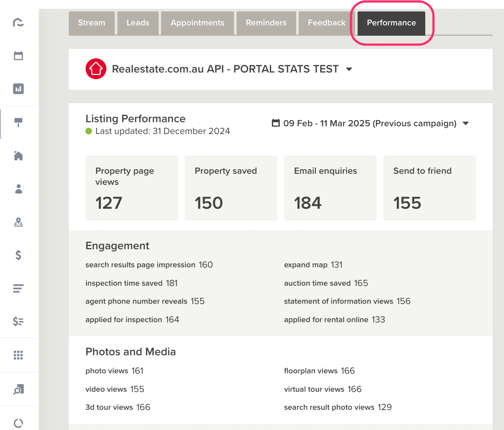Open the calendar icon in sidebar
The height and width of the screenshot is (430, 504).
tap(18, 56)
